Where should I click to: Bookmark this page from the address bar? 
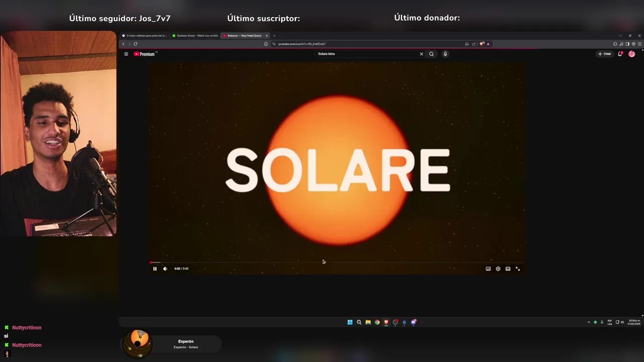(x=266, y=44)
